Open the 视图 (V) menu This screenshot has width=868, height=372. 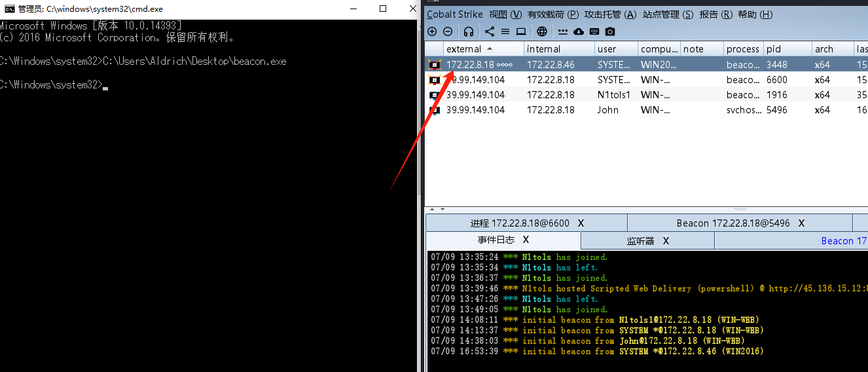(x=505, y=14)
